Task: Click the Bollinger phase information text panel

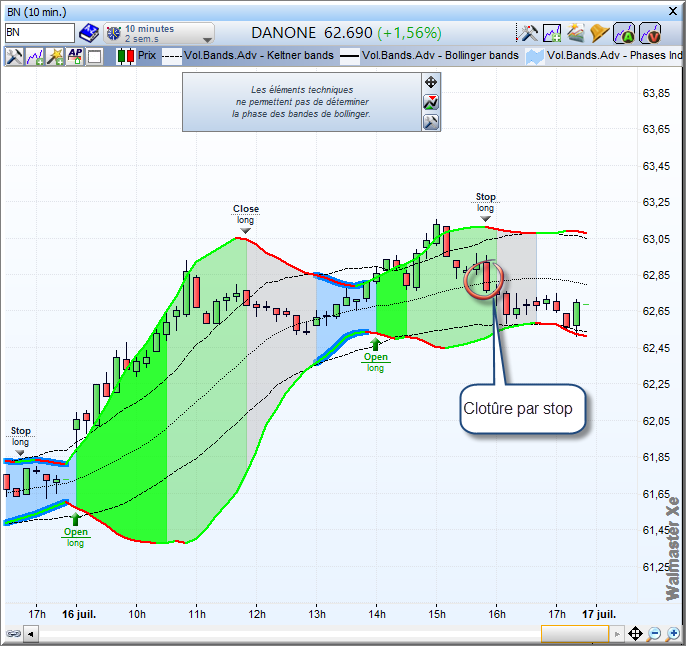Action: pos(302,102)
